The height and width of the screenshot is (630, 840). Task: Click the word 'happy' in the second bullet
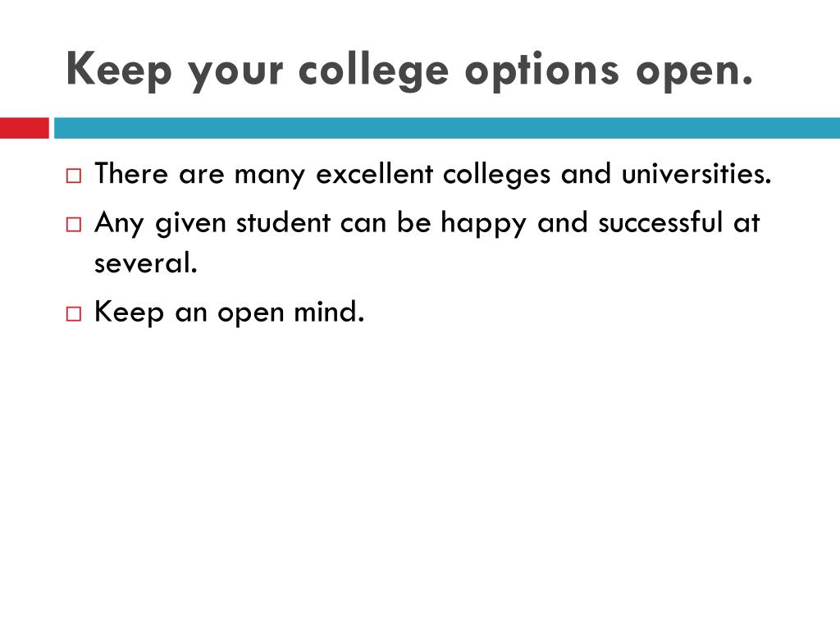pos(483,224)
